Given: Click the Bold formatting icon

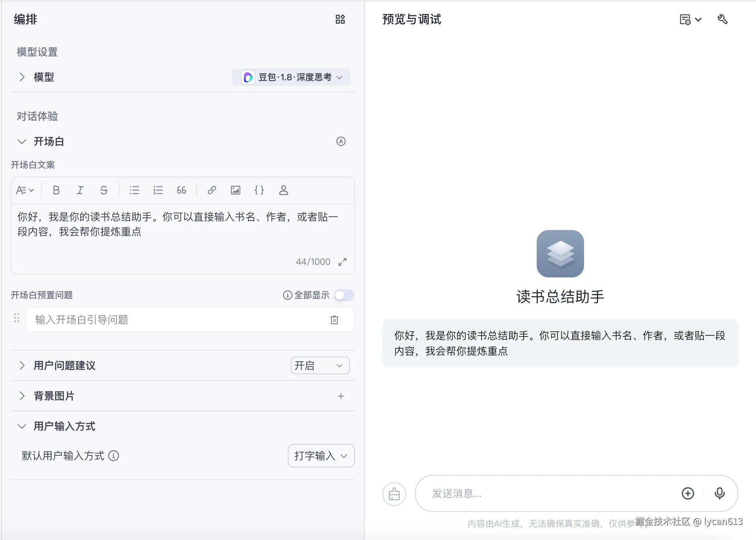Looking at the screenshot, I should (x=56, y=190).
